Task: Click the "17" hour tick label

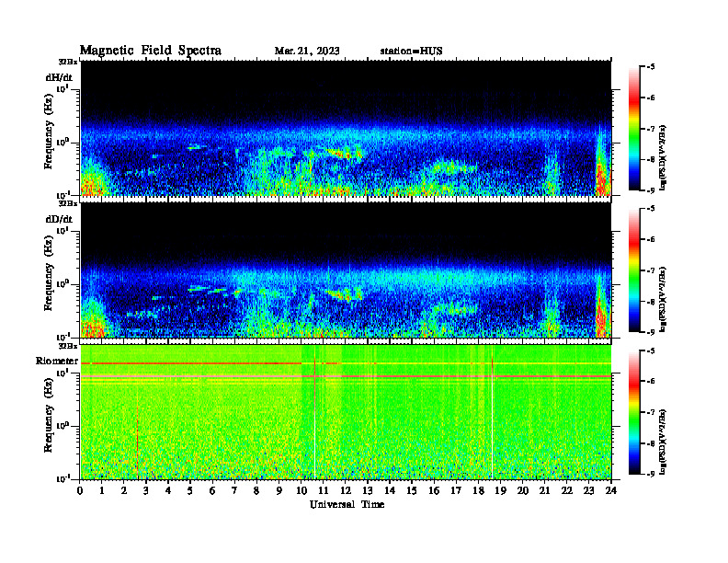Action: [456, 490]
